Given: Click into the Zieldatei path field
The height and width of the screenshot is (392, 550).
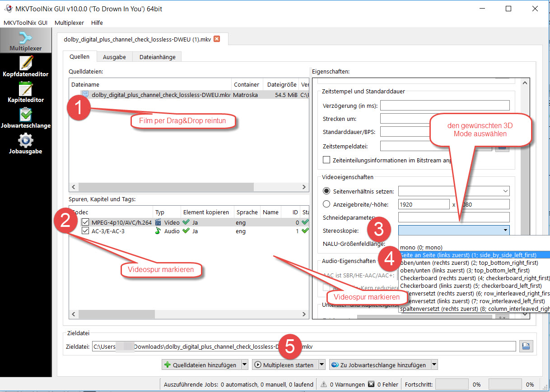Looking at the screenshot, I should [304, 346].
